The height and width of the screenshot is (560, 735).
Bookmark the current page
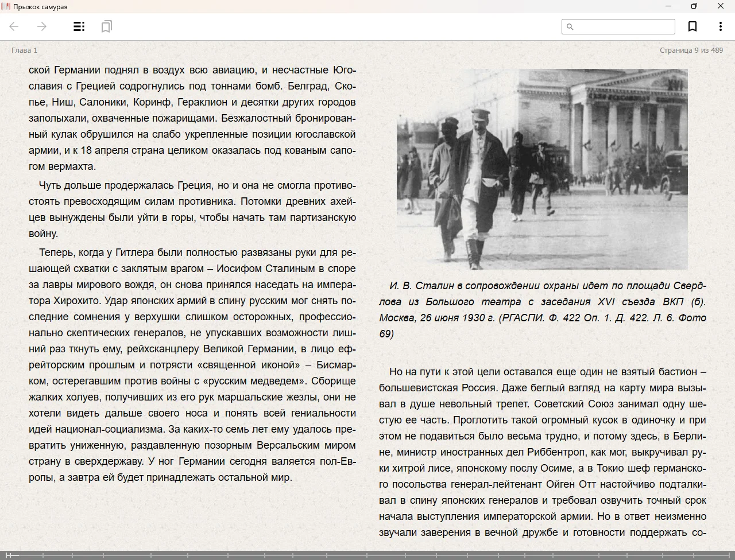(693, 26)
